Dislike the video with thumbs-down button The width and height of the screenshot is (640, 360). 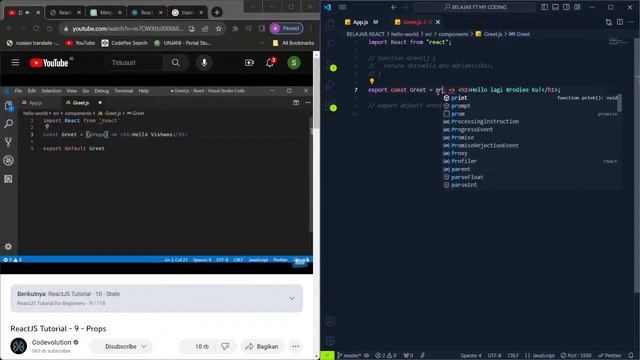coord(225,347)
